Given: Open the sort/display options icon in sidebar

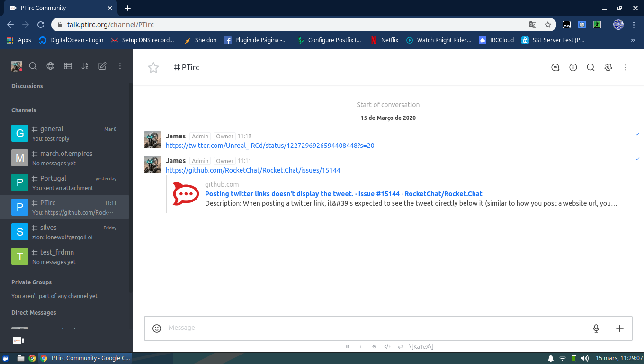Looking at the screenshot, I should point(85,66).
